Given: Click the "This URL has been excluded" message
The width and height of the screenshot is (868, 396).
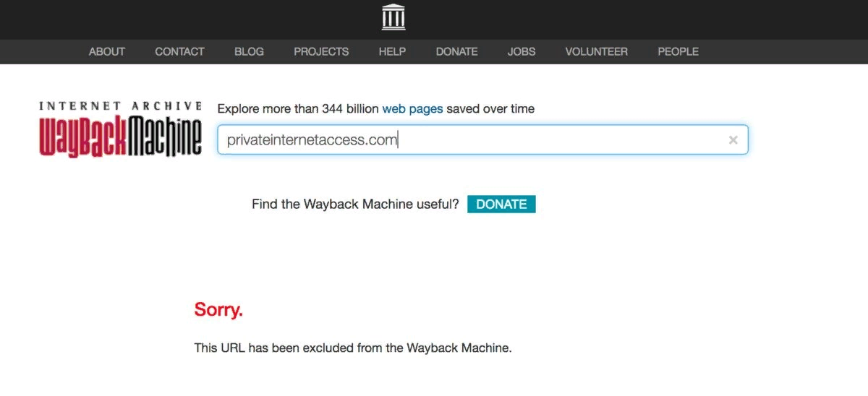Looking at the screenshot, I should (x=353, y=348).
